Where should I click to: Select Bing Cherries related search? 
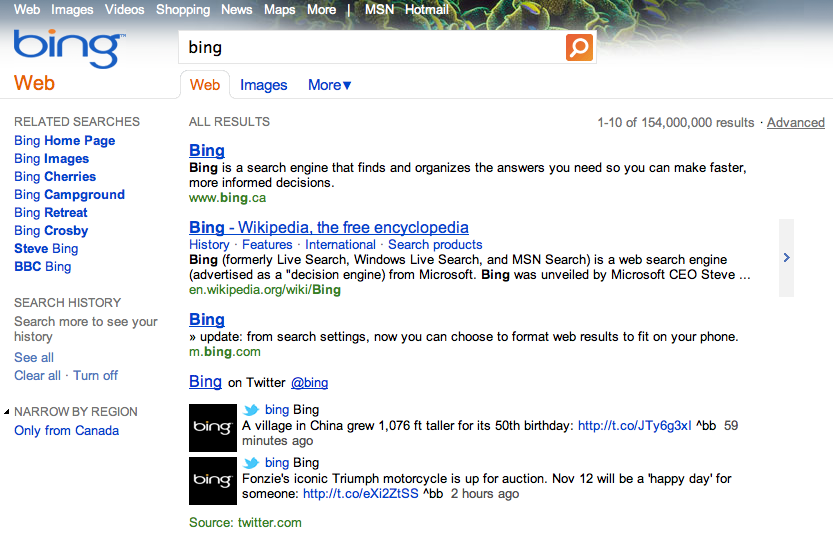[x=55, y=177]
